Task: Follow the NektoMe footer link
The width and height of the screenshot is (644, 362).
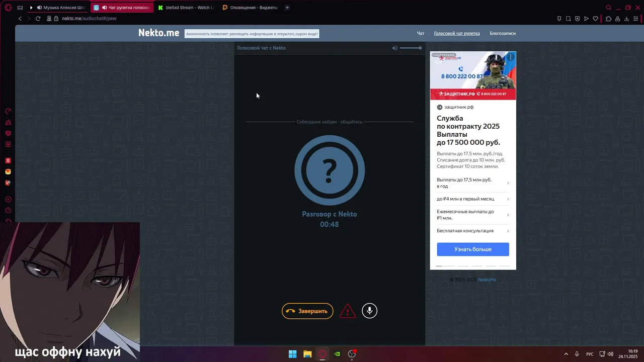Action: click(487, 280)
